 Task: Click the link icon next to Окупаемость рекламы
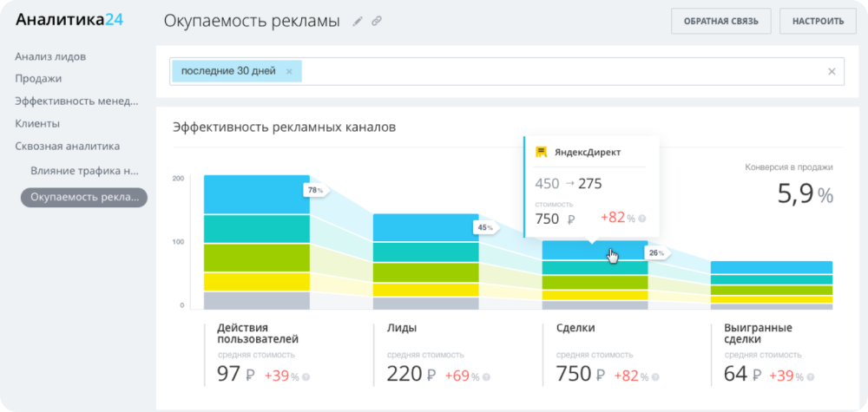tap(377, 22)
